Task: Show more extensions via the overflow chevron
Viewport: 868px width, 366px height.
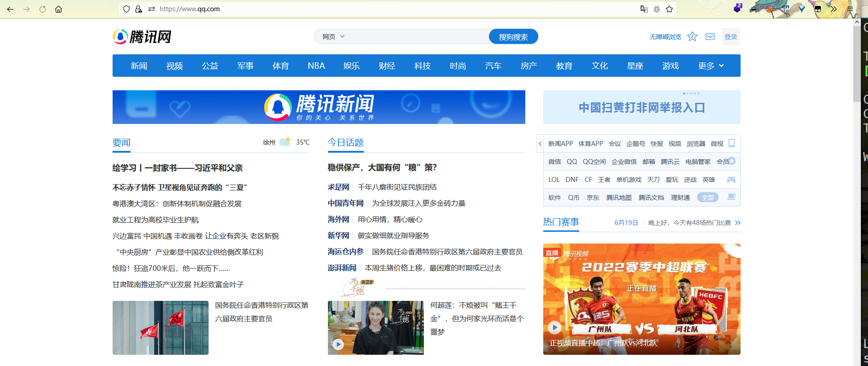Action: pos(833,9)
